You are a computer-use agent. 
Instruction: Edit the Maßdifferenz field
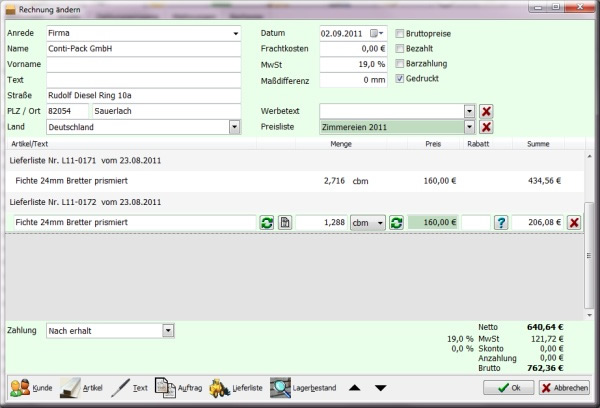353,80
